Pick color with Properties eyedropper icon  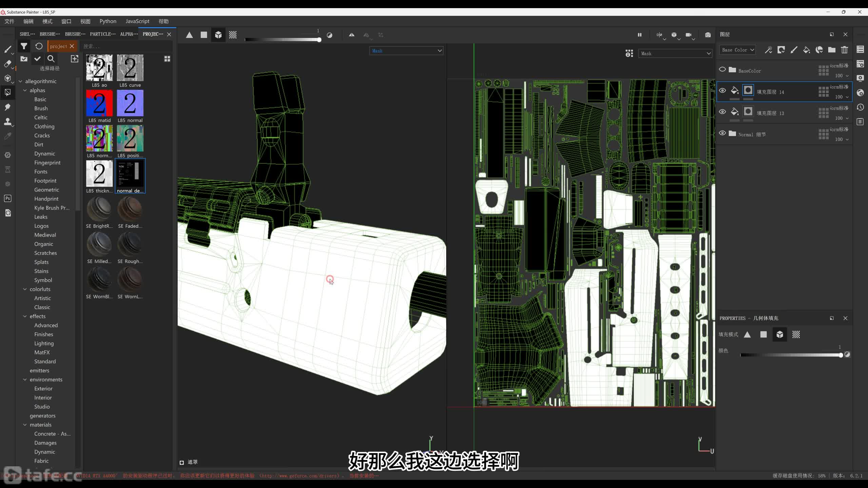pyautogui.click(x=847, y=355)
